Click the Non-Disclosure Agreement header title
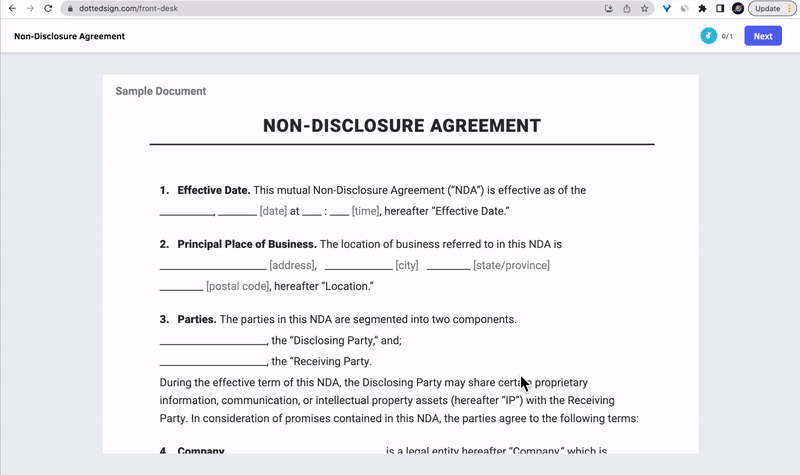The width and height of the screenshot is (800, 475). (x=69, y=36)
